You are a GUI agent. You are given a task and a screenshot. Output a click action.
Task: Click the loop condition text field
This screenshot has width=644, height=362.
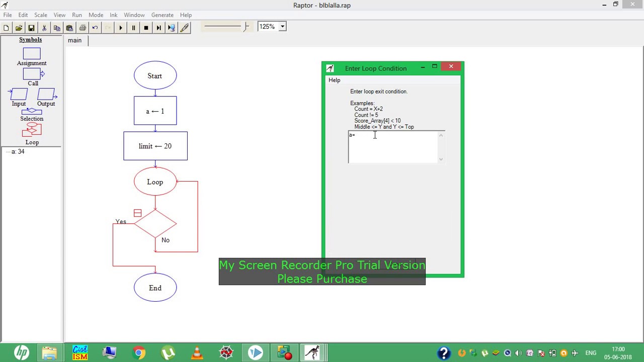[393, 147]
